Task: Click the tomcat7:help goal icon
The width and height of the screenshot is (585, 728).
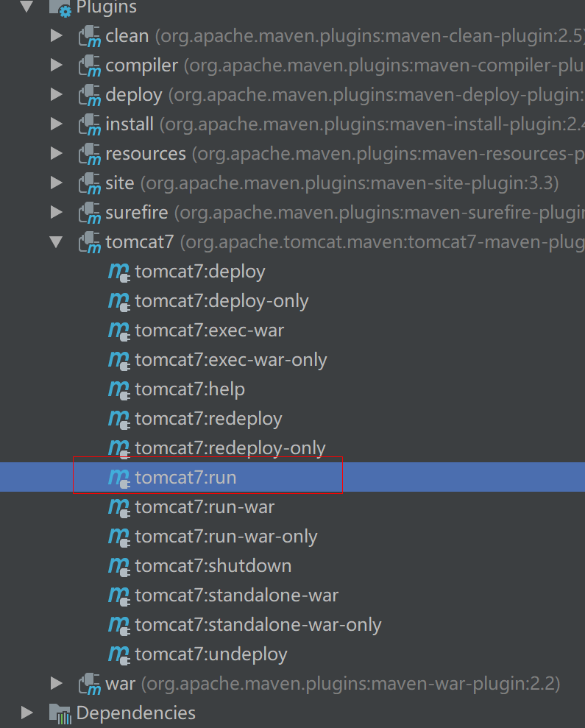Action: point(119,390)
